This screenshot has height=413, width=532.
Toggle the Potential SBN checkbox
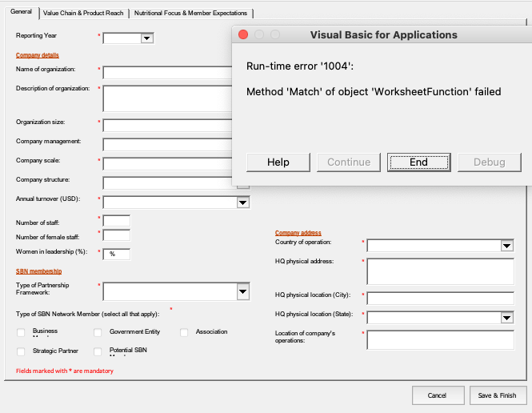coord(98,351)
